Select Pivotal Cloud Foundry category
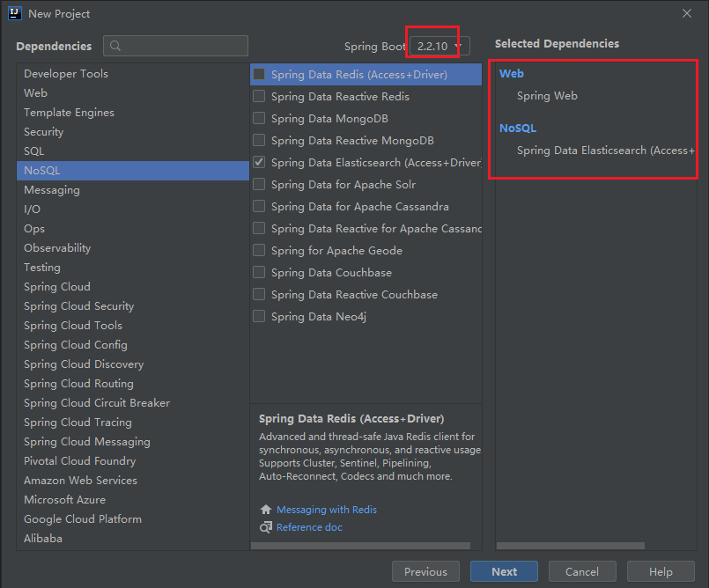This screenshot has height=588, width=709. click(x=133, y=461)
